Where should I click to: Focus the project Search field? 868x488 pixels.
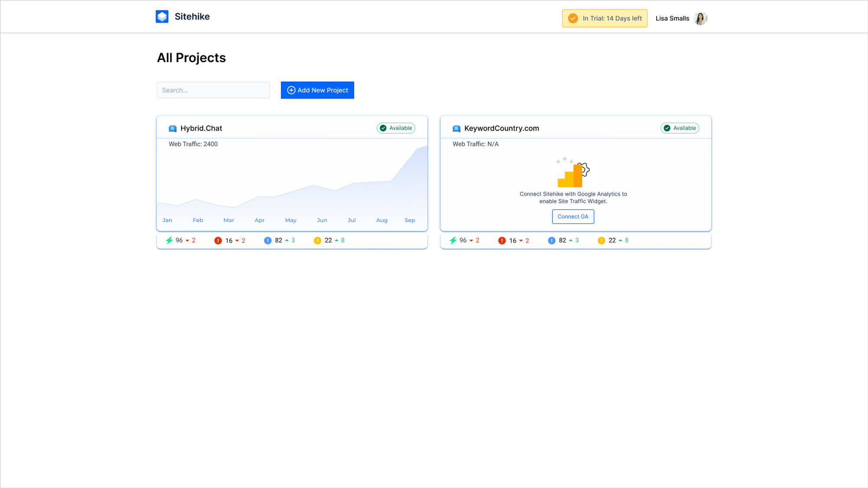click(213, 90)
